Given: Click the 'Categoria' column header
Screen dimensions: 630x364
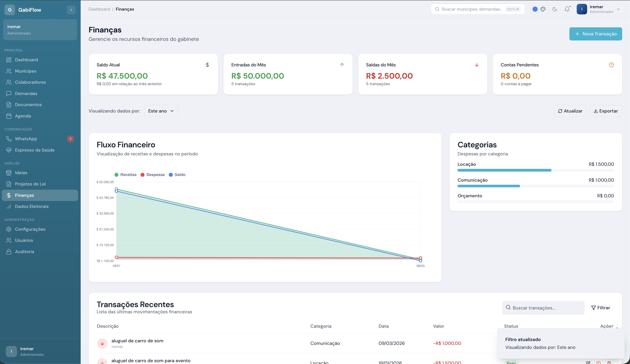Looking at the screenshot, I should [321, 326].
